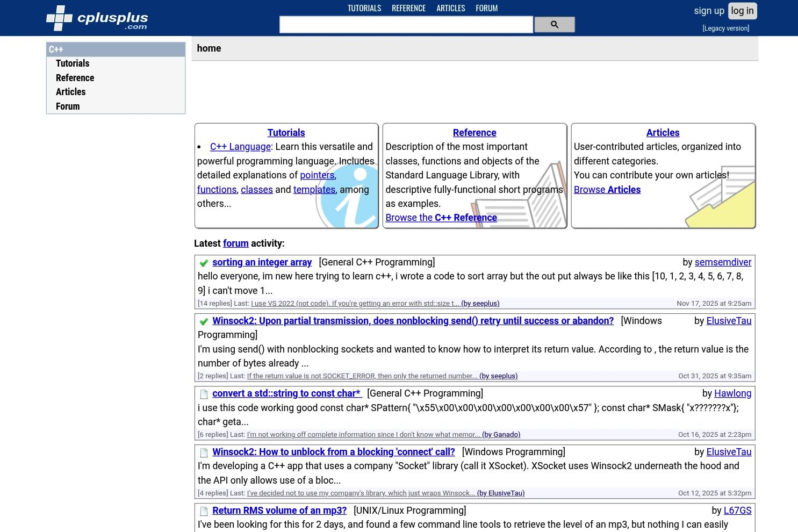Click solved checkmark icon for sorting an integer array
The height and width of the screenshot is (532, 798).
204,263
